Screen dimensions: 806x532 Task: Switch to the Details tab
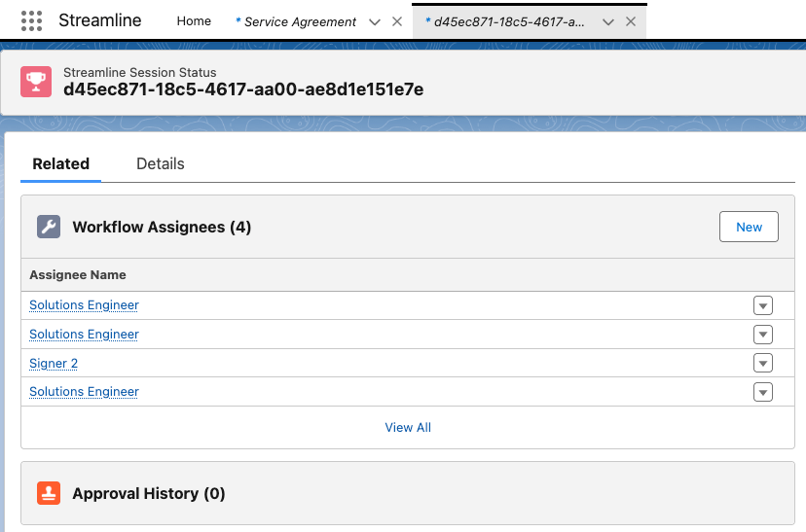[161, 163]
